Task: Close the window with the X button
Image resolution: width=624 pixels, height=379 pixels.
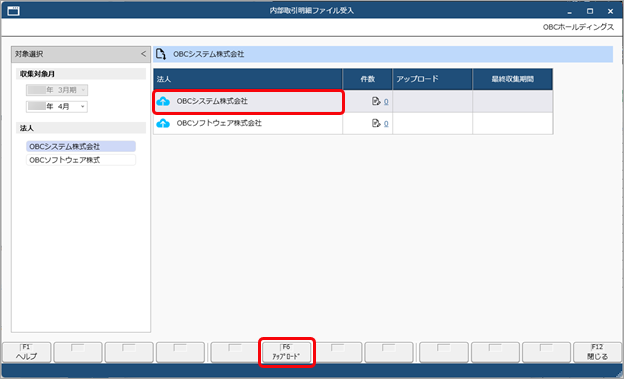Action: click(610, 11)
